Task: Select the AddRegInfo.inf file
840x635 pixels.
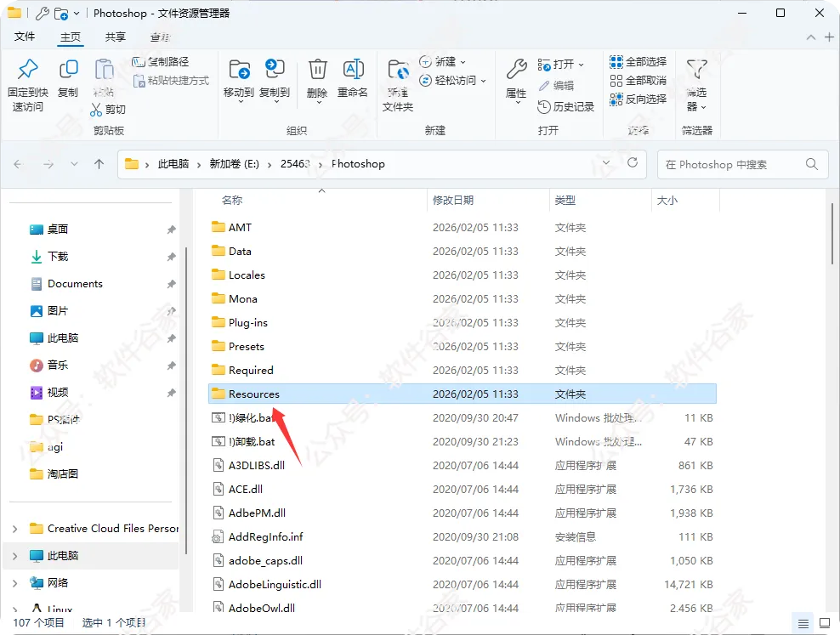Action: (463, 536)
